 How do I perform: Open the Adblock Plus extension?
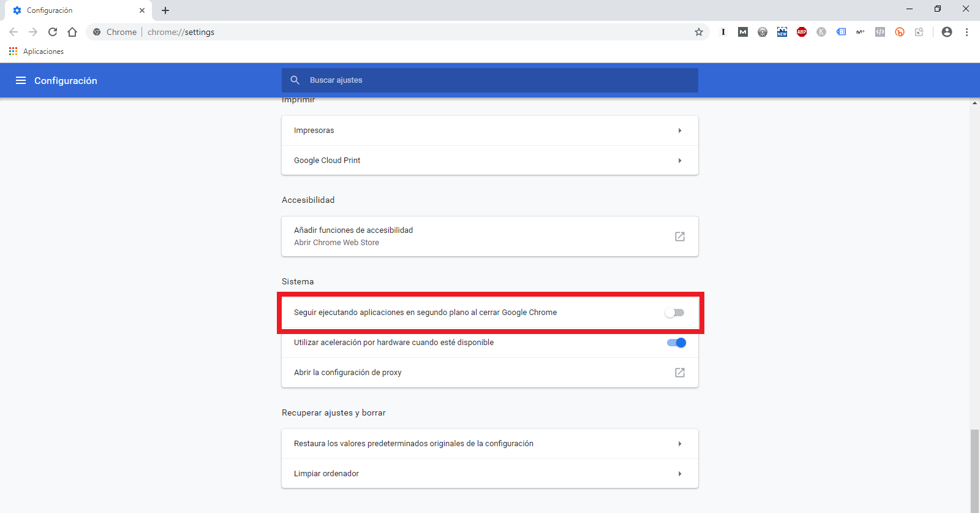coord(802,32)
